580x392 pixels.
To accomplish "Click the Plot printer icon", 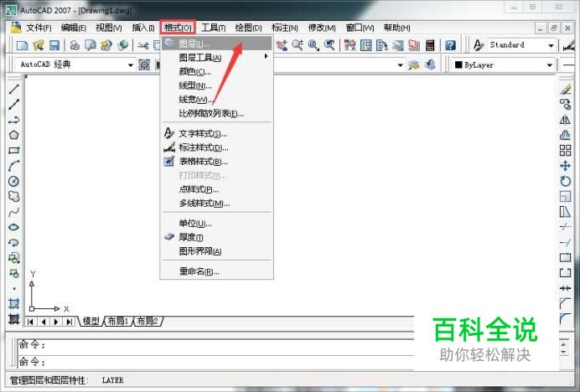I will 75,45.
